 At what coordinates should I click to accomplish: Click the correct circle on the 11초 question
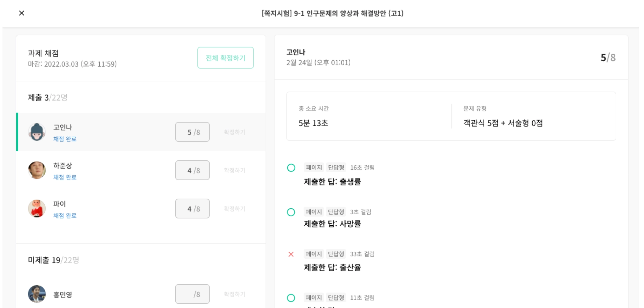(x=291, y=298)
